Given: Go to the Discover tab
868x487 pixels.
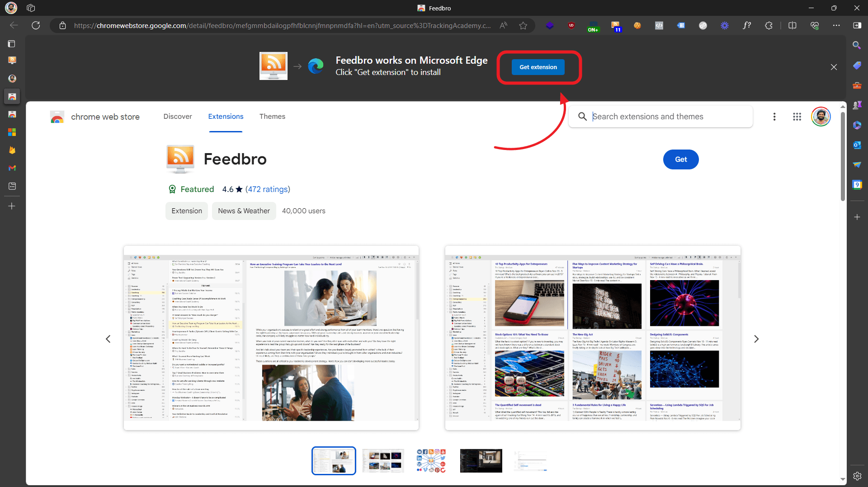Looking at the screenshot, I should pos(178,117).
